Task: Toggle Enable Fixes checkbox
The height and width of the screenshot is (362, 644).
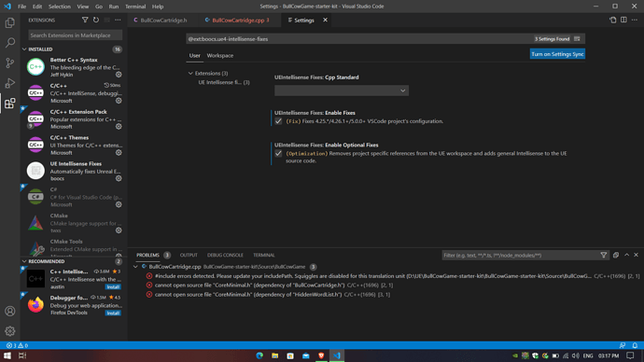Action: tap(278, 121)
